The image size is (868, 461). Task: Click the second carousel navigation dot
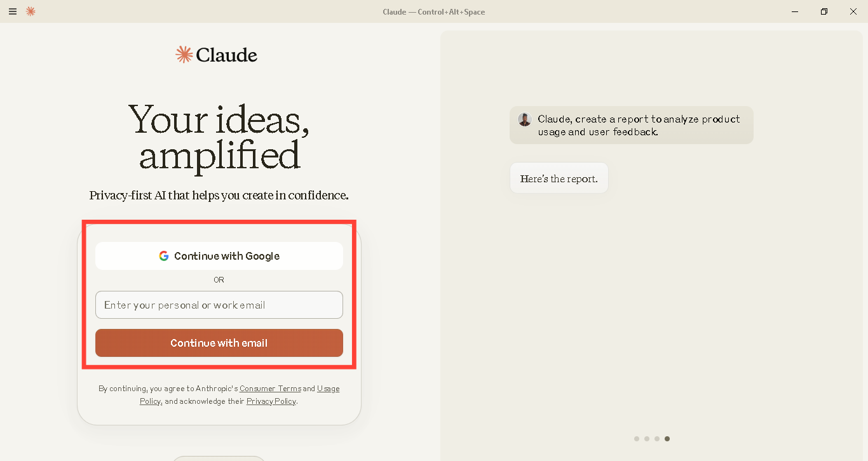647,438
